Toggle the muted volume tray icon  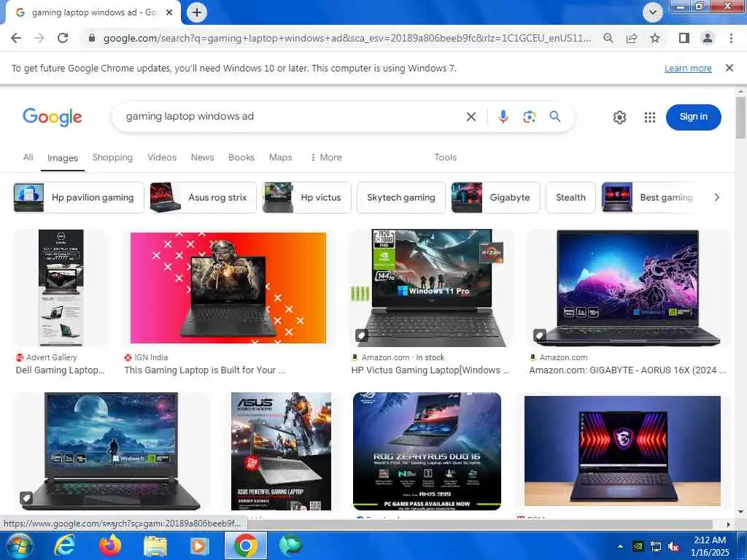673,547
